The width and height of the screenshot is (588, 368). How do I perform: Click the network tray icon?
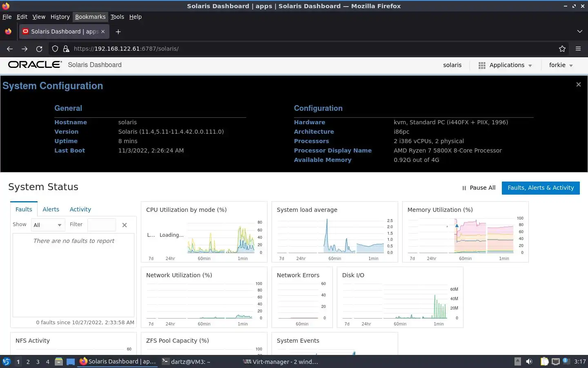556,361
